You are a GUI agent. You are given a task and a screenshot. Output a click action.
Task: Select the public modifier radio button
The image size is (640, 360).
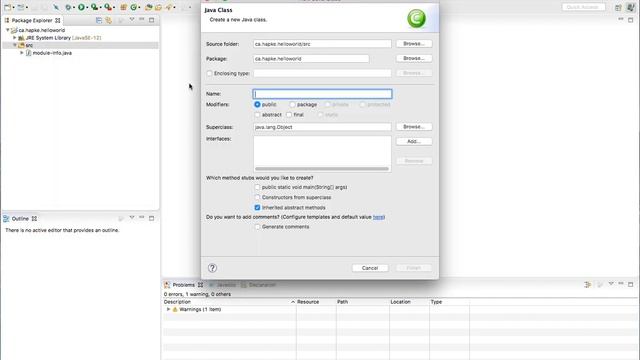click(257, 104)
